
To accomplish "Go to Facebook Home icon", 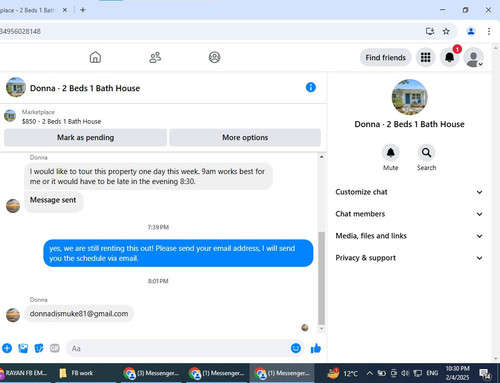I will click(95, 57).
